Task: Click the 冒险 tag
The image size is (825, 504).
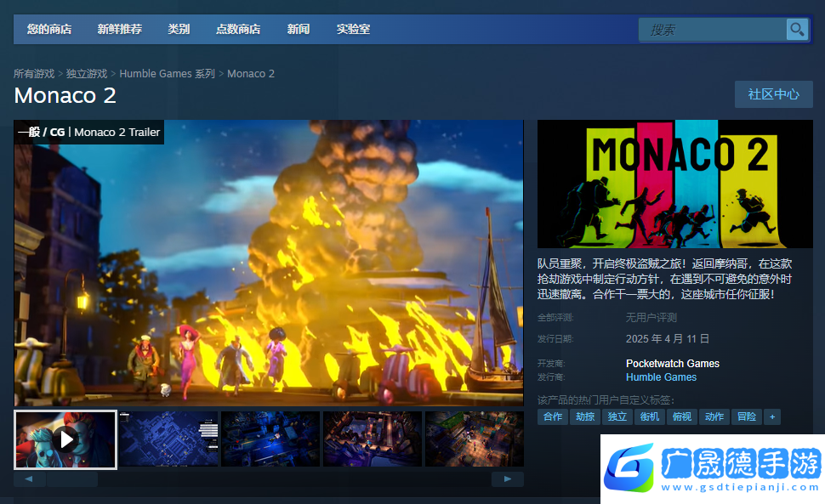Action: click(x=747, y=416)
